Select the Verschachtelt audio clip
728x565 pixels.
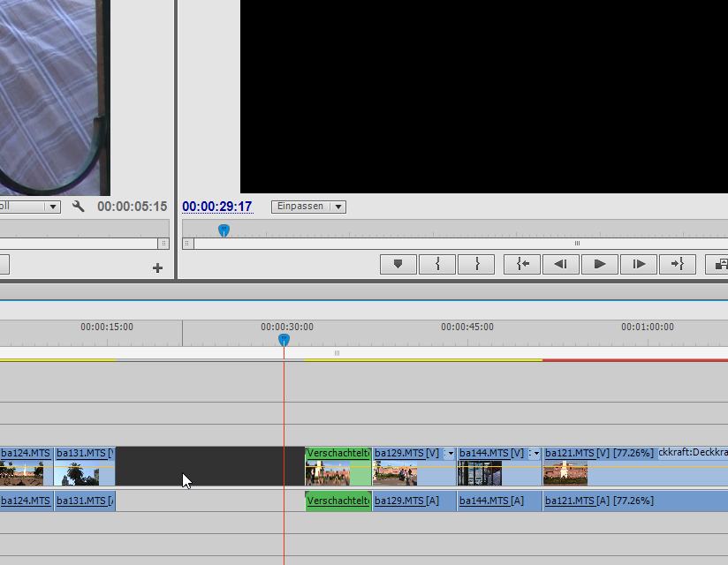338,501
